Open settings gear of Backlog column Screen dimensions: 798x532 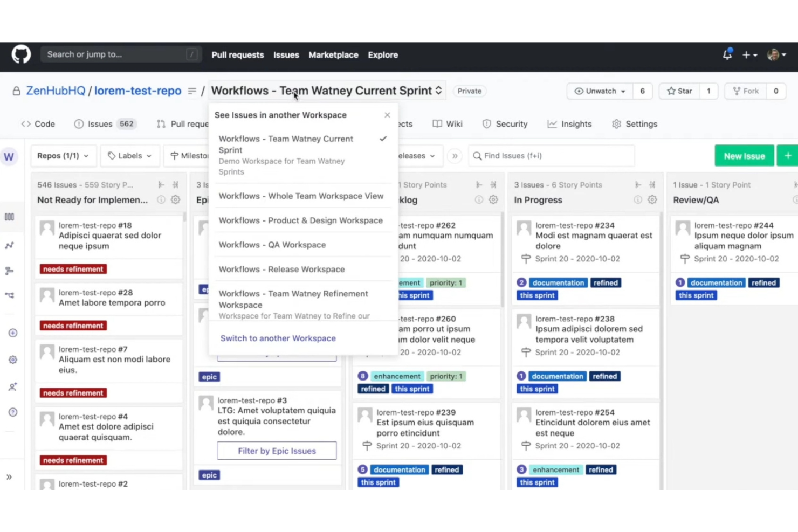coord(493,200)
